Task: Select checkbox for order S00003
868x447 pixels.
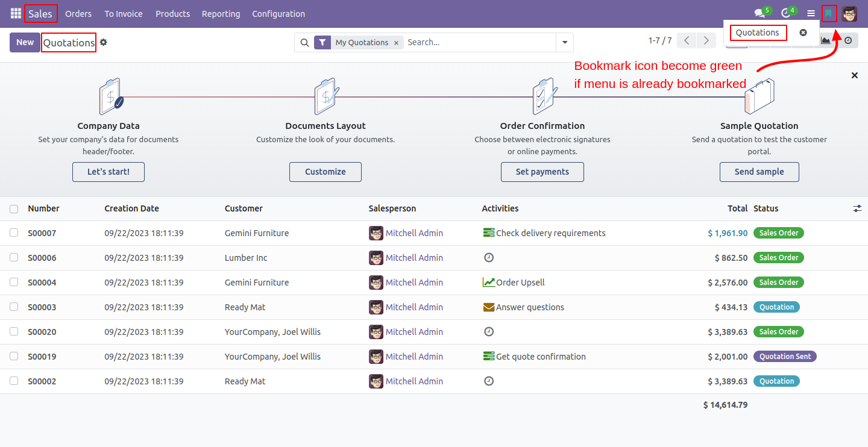Action: 14,307
